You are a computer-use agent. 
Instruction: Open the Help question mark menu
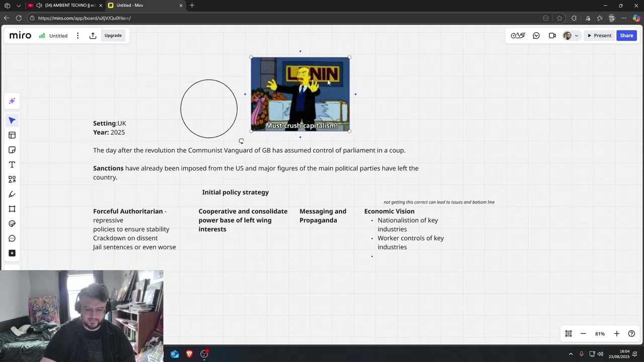[x=631, y=334]
